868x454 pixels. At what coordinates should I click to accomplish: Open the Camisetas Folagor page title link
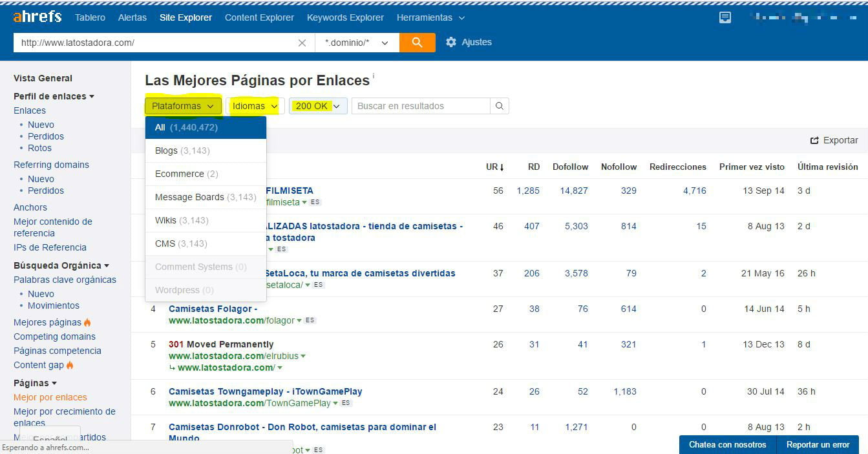[x=213, y=309]
